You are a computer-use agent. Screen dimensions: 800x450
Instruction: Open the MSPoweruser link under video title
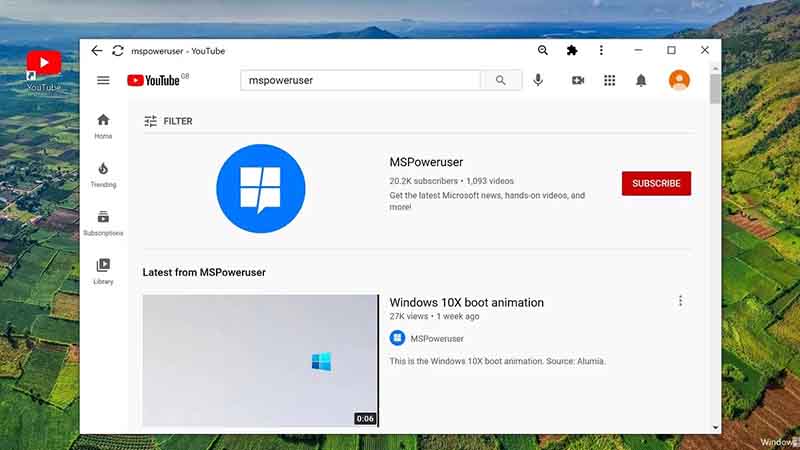(x=437, y=339)
